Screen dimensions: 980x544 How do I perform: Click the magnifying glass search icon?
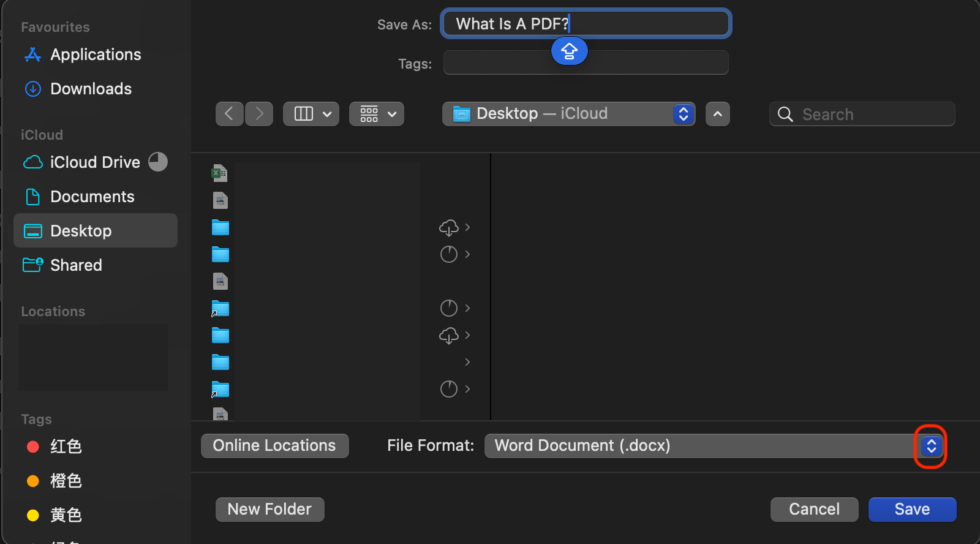[785, 115]
